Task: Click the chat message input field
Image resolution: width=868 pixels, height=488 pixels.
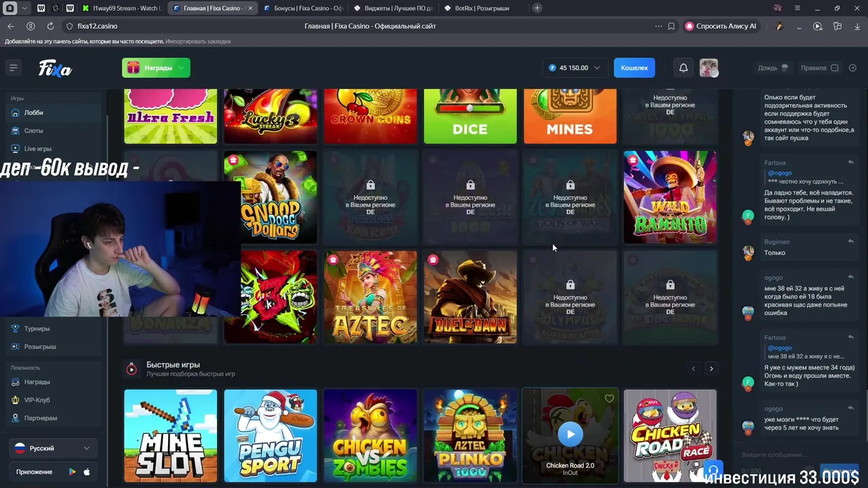Action: point(799,455)
